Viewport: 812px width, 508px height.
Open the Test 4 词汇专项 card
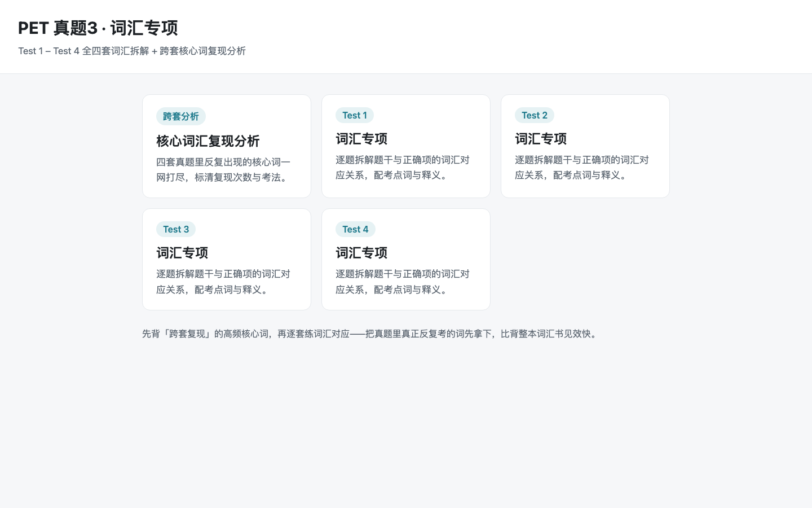[406, 260]
